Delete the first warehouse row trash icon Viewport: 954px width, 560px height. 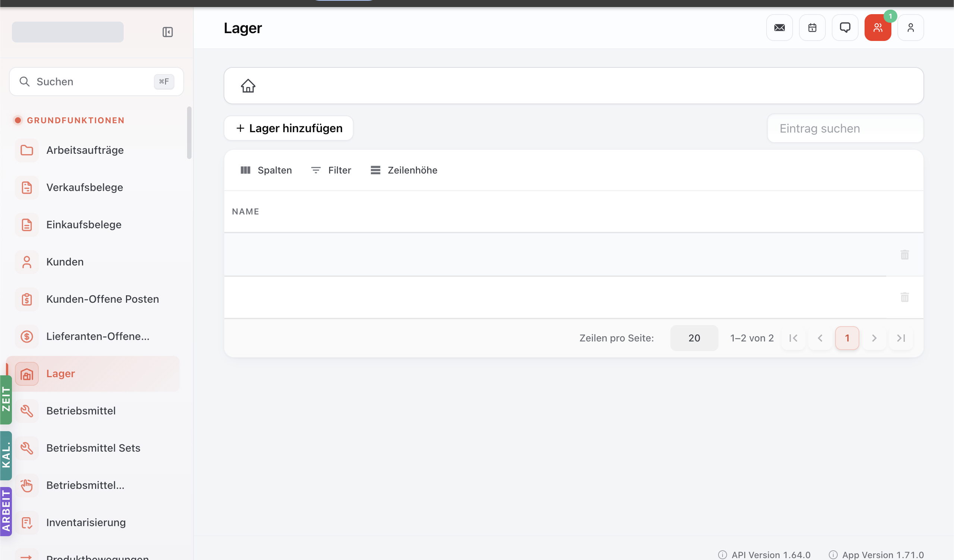pyautogui.click(x=904, y=255)
